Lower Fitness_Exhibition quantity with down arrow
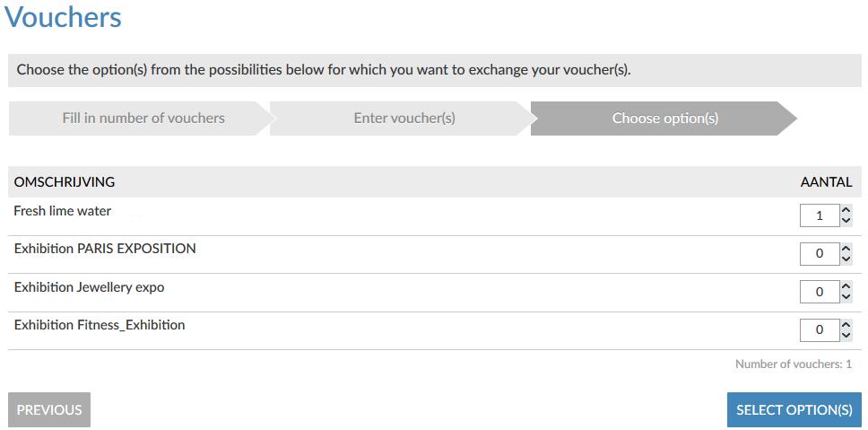This screenshot has height=430, width=868. pos(846,336)
